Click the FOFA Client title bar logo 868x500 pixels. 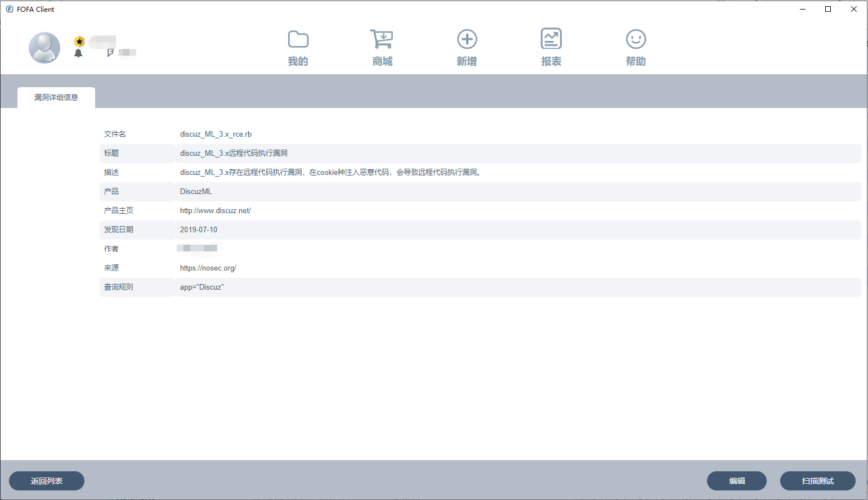[x=10, y=9]
